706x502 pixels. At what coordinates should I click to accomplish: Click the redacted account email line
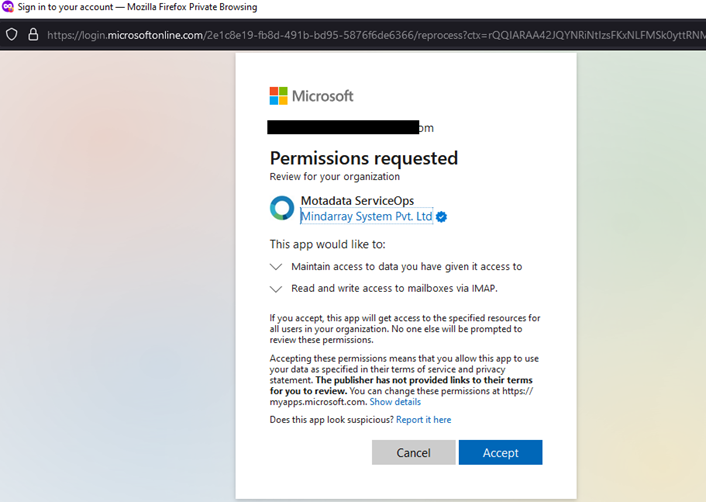(350, 128)
